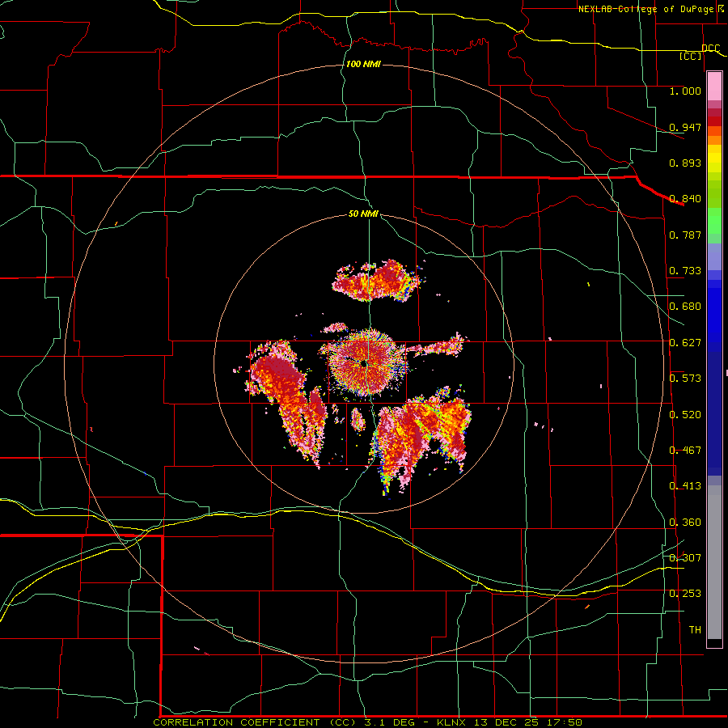Select the 0.840 scale value

685,199
